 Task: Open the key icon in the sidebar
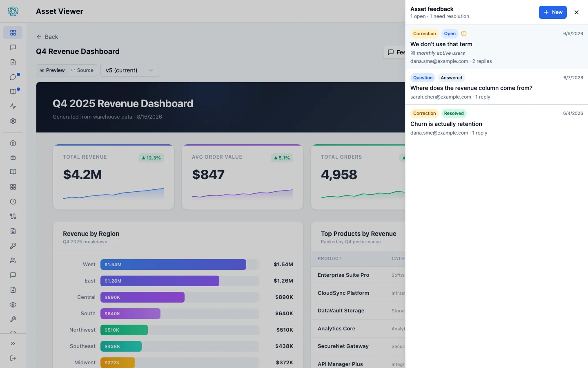coord(13,246)
